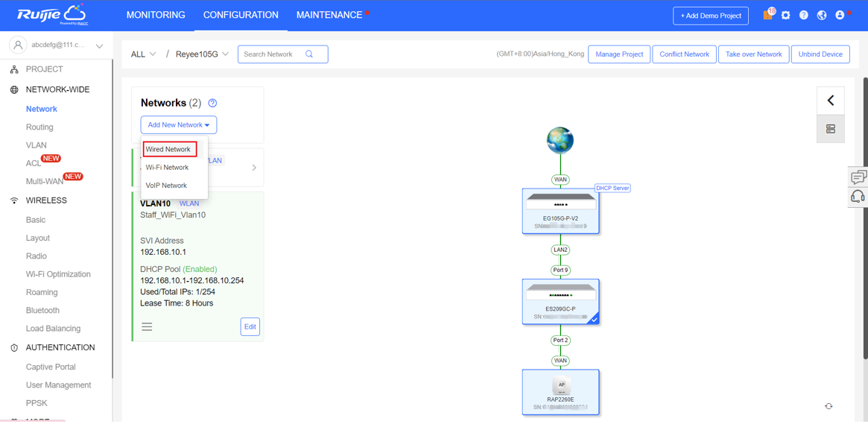Click the LAN2 port label in topology
Image resolution: width=868 pixels, height=424 pixels.
click(x=560, y=250)
